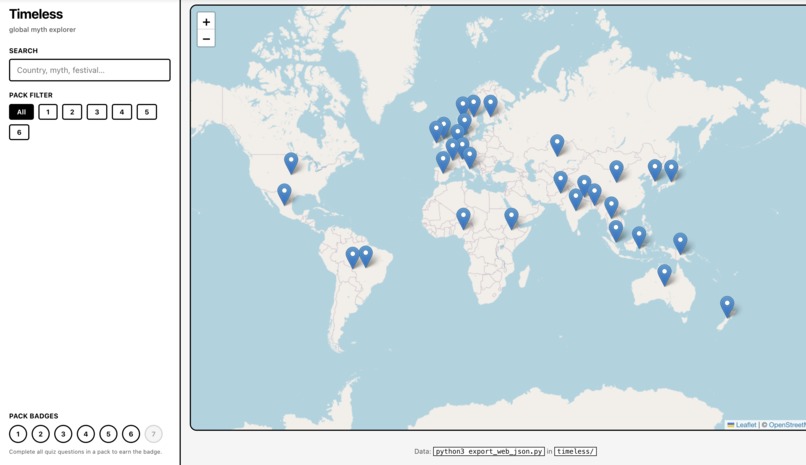This screenshot has height=465, width=806.
Task: Select the marker over Kazakhstan
Action: [557, 145]
